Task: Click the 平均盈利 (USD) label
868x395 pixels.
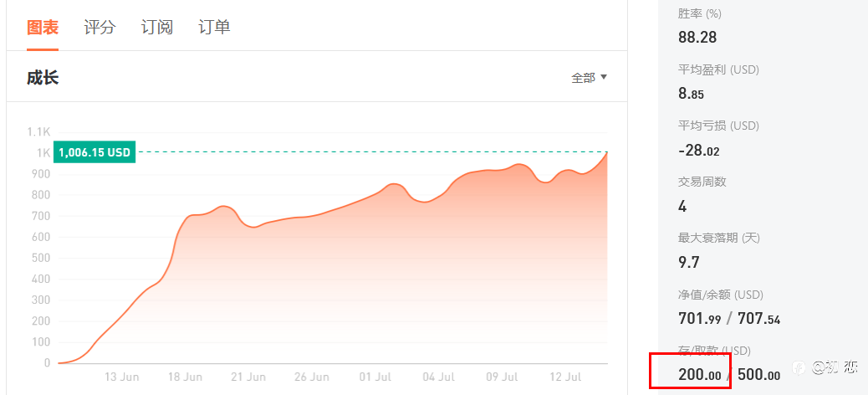Action: pos(718,69)
